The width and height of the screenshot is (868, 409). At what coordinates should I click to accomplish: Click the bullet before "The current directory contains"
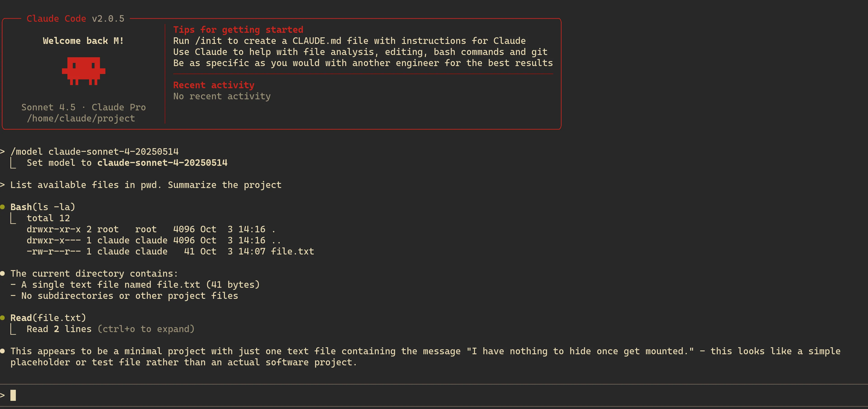3,273
